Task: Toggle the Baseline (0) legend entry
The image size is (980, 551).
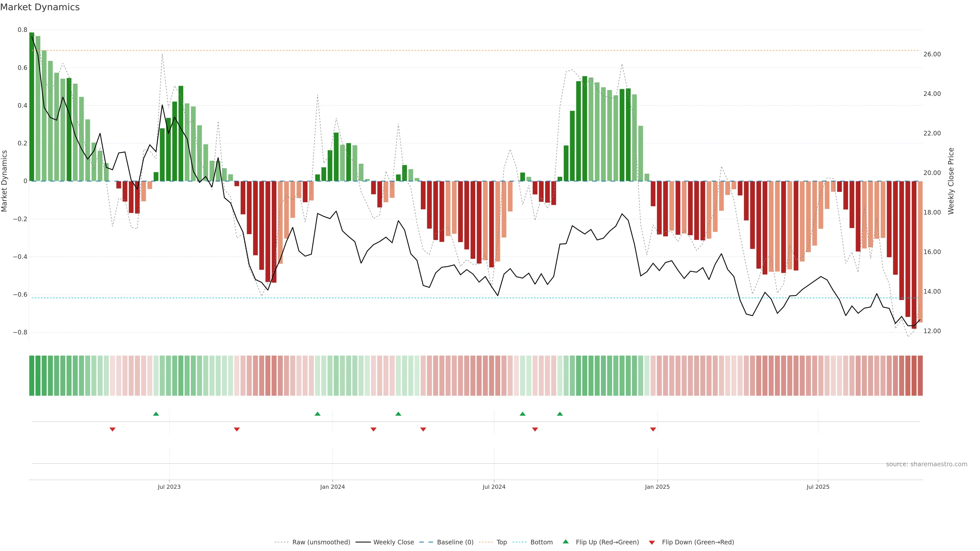Action: point(455,542)
